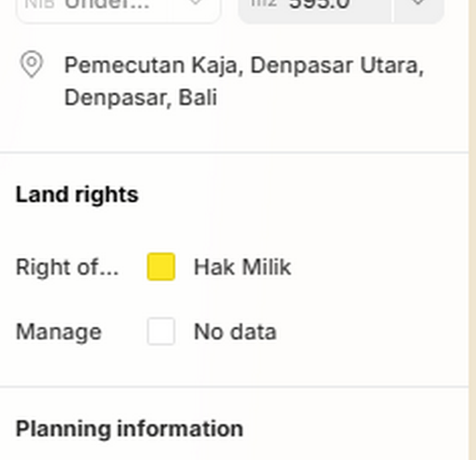Open the m2 area unit dropdown arrow

point(418,4)
